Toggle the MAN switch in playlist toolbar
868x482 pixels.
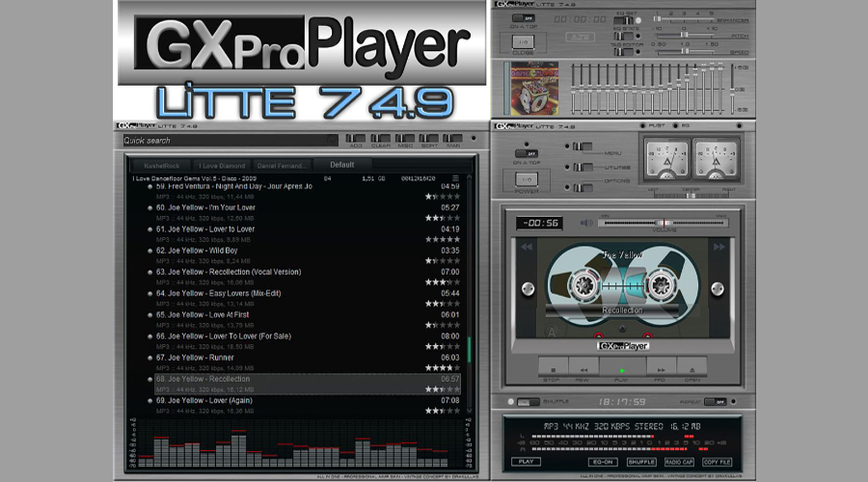pyautogui.click(x=453, y=139)
